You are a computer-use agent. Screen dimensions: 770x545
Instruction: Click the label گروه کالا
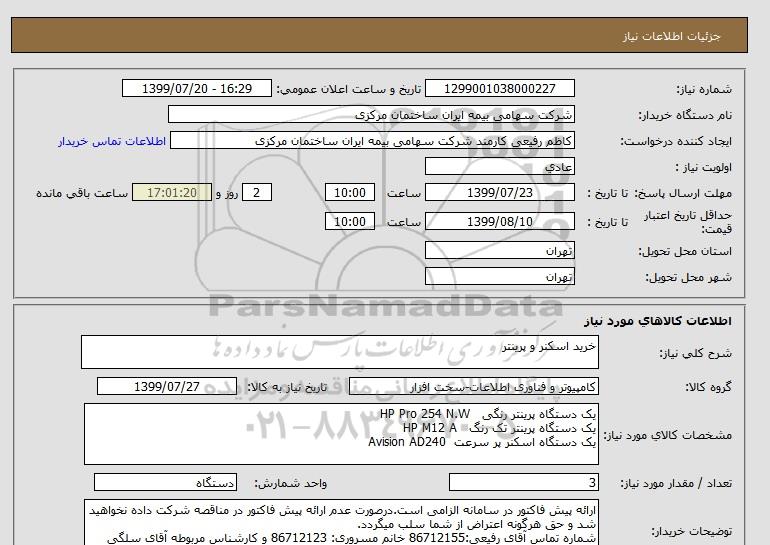[x=708, y=387]
